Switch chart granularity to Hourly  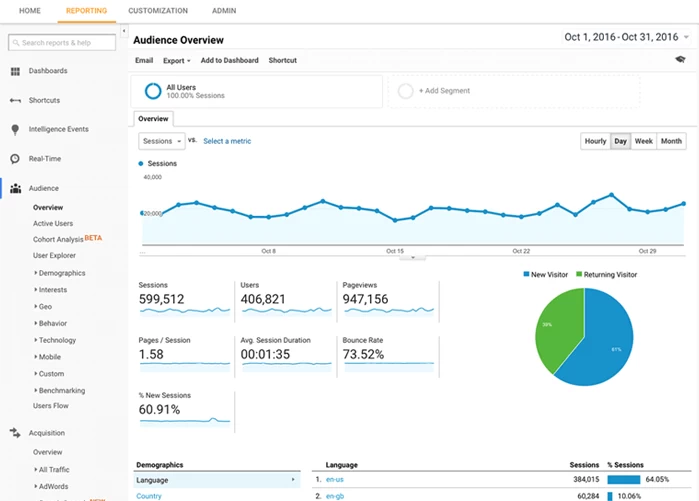(595, 141)
